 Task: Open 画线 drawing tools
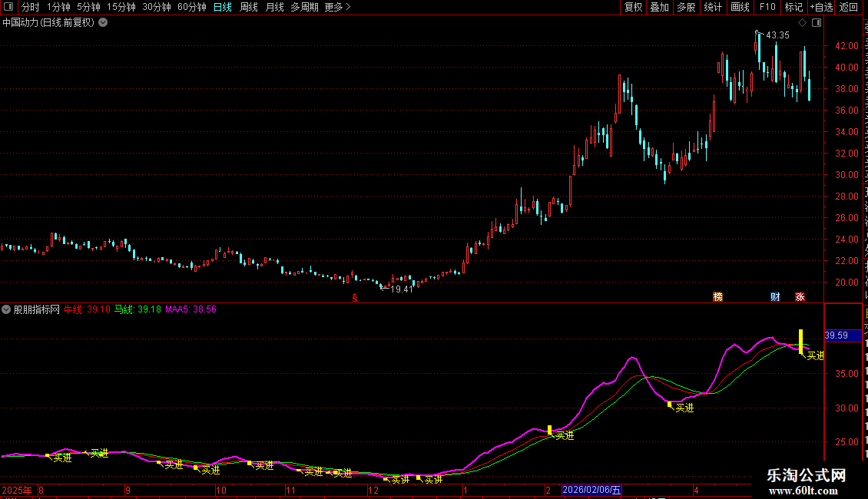click(740, 7)
